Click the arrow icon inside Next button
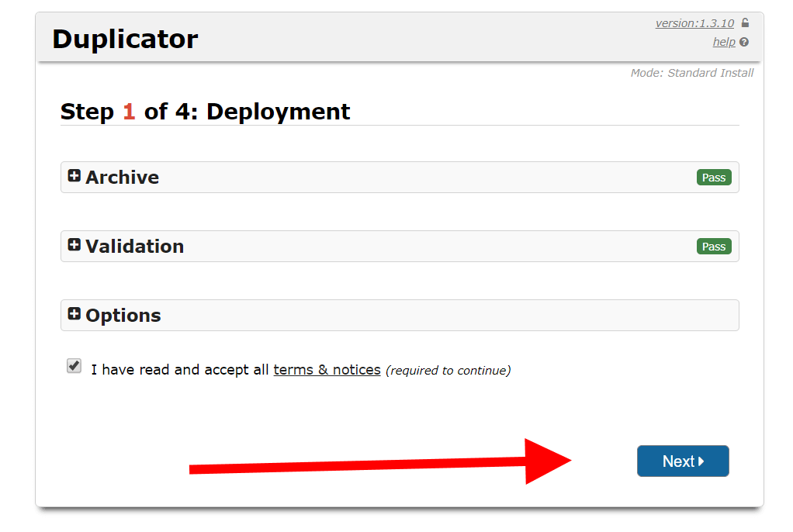The width and height of the screenshot is (793, 532). 699,461
